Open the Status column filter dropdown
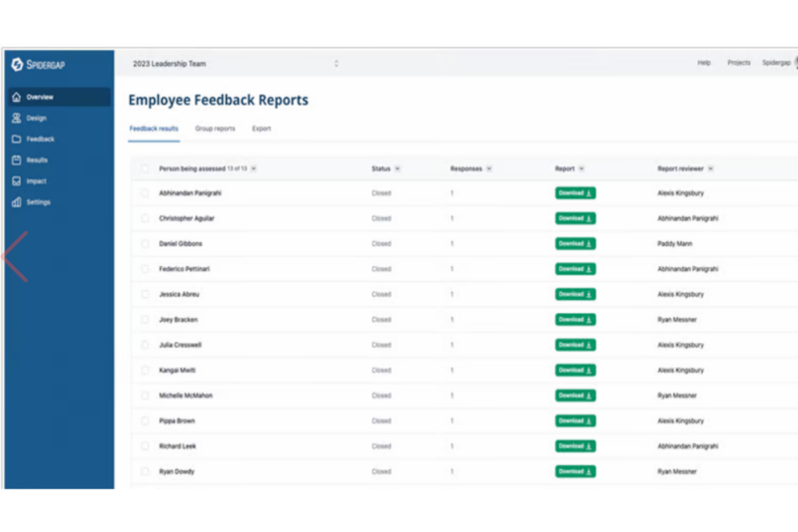798x532 pixels. click(397, 168)
